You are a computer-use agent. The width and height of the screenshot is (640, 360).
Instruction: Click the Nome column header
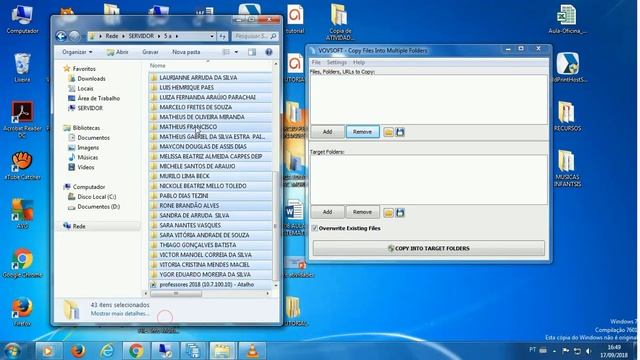[158, 65]
